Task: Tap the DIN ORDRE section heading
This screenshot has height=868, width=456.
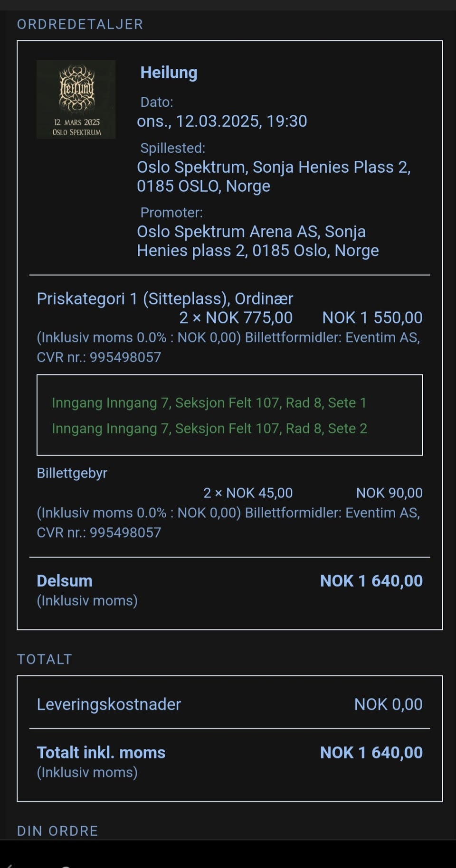Action: (57, 831)
